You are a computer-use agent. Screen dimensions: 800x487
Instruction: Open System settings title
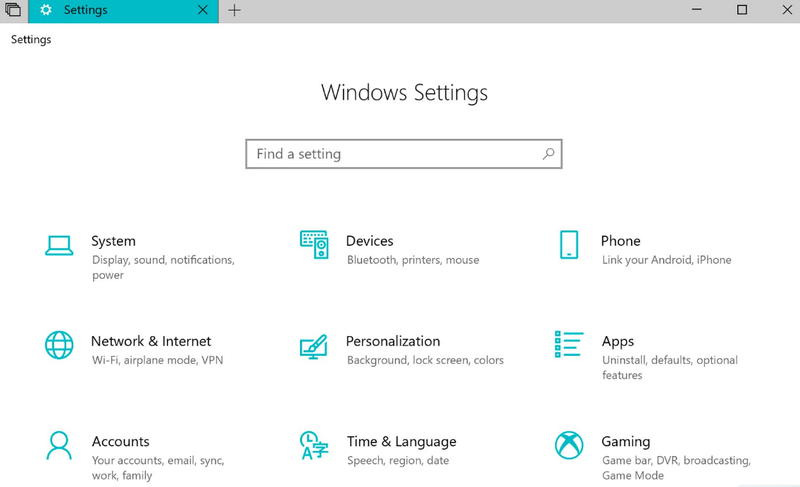pyautogui.click(x=113, y=241)
